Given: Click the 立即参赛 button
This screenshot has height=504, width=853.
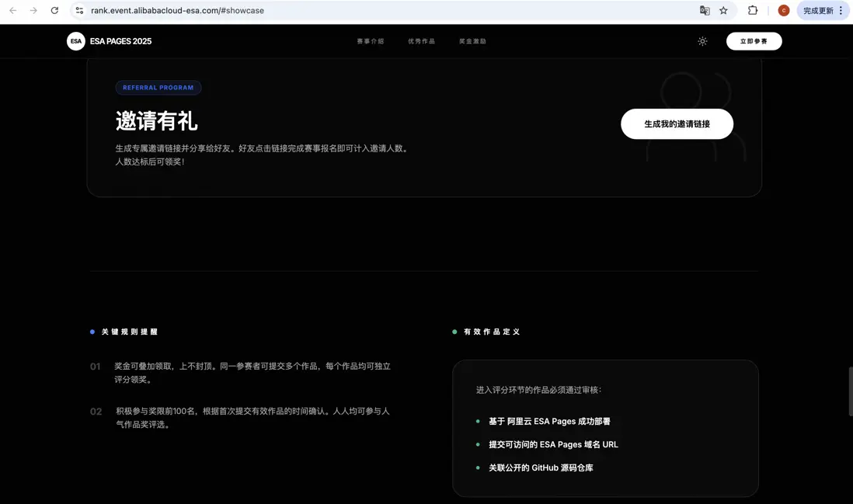Looking at the screenshot, I should [x=754, y=41].
